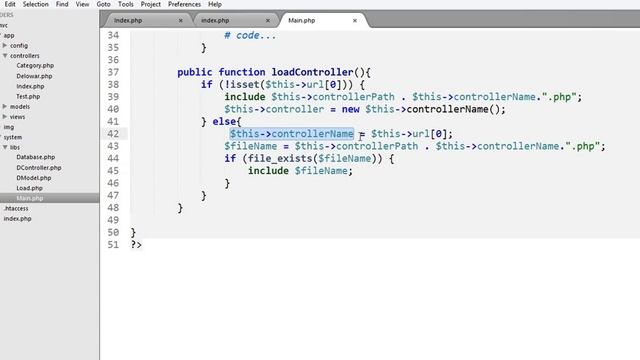Open root index.php in the sidebar
This screenshot has width=640, height=360.
pyautogui.click(x=18, y=218)
